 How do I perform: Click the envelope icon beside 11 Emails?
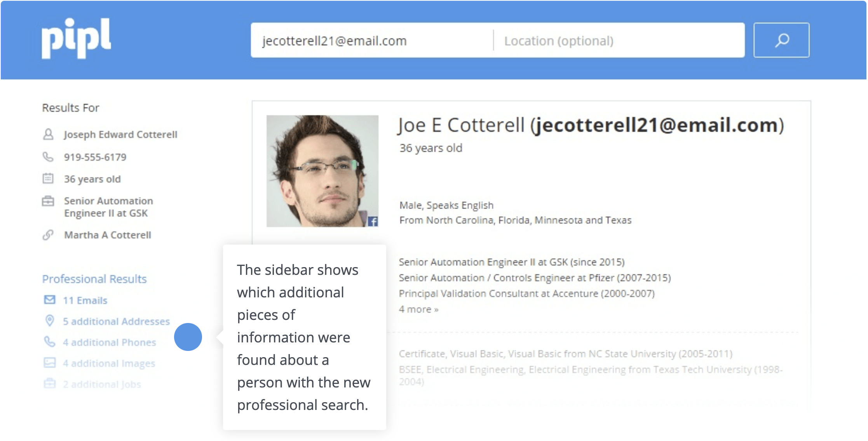50,300
